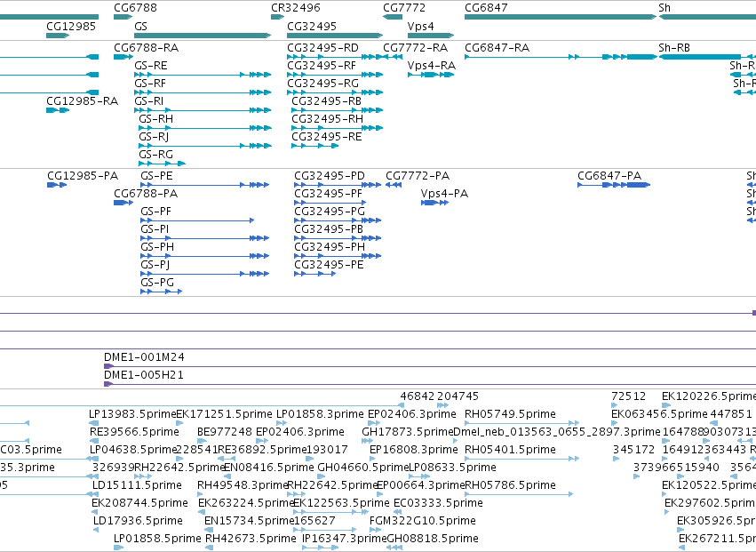Click transcript CG32495-RF label
This screenshot has width=756, height=552.
322,66
